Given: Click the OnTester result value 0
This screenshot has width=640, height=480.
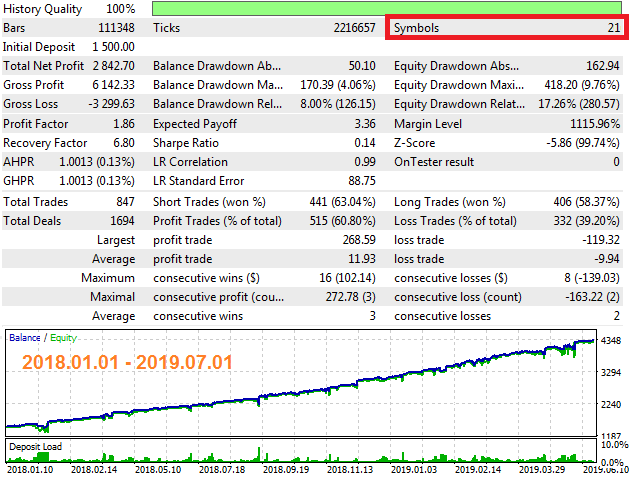Looking at the screenshot, I should click(x=616, y=162).
